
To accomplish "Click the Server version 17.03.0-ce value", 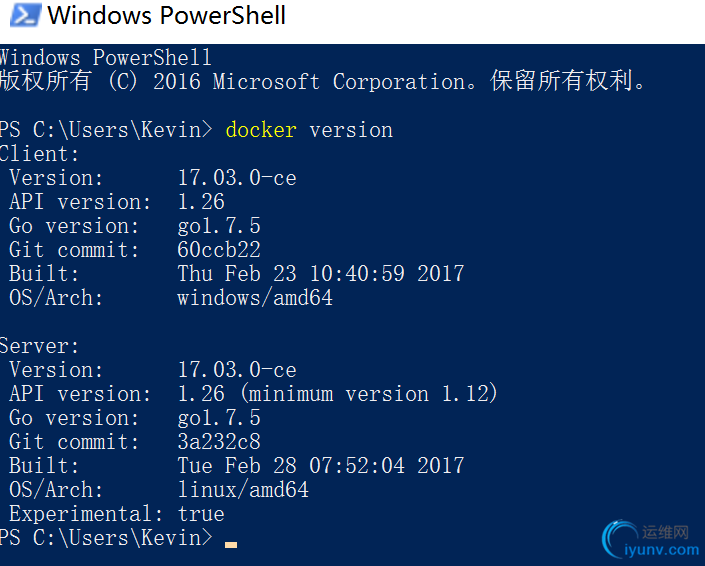I will click(x=237, y=370).
